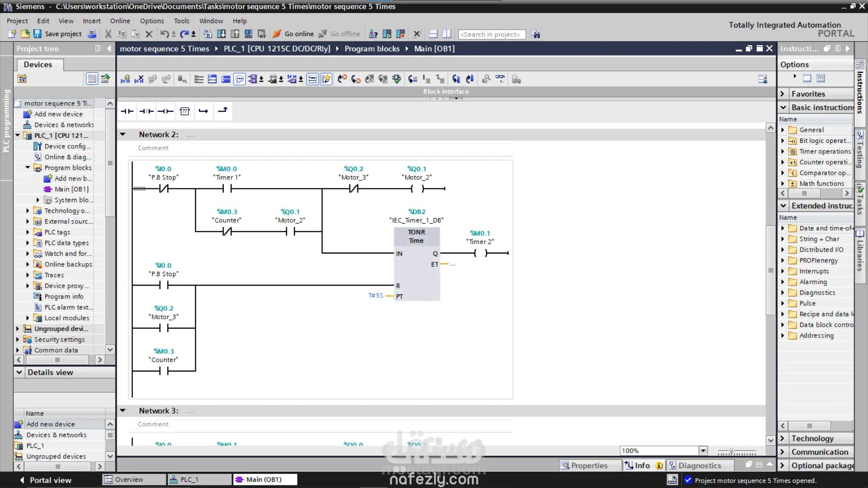Collapse Network 3
The image size is (868, 488).
click(123, 410)
